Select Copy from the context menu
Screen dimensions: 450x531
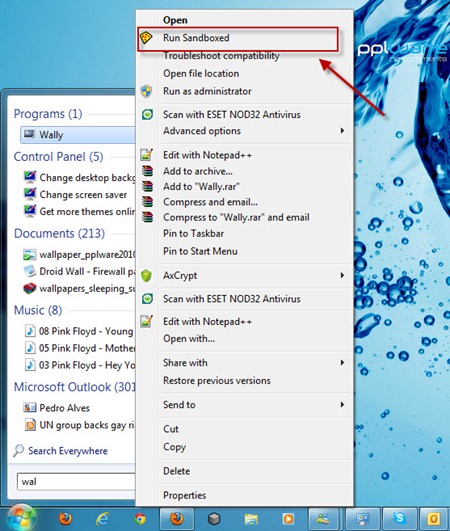click(174, 447)
